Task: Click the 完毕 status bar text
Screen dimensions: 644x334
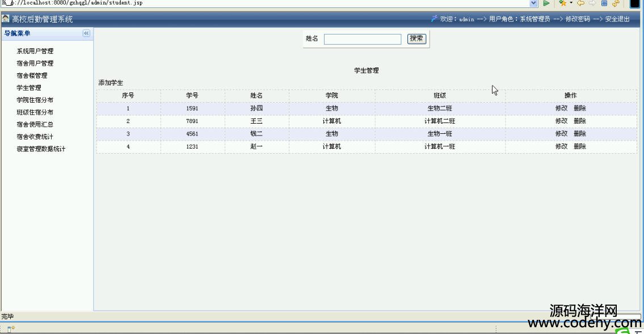Action: 7,317
